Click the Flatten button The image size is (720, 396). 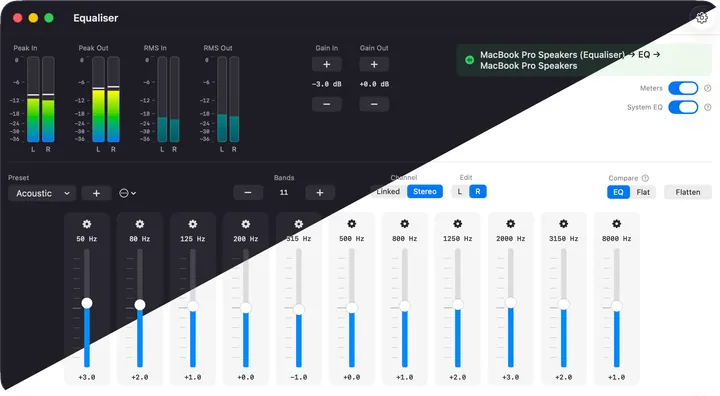pos(688,192)
